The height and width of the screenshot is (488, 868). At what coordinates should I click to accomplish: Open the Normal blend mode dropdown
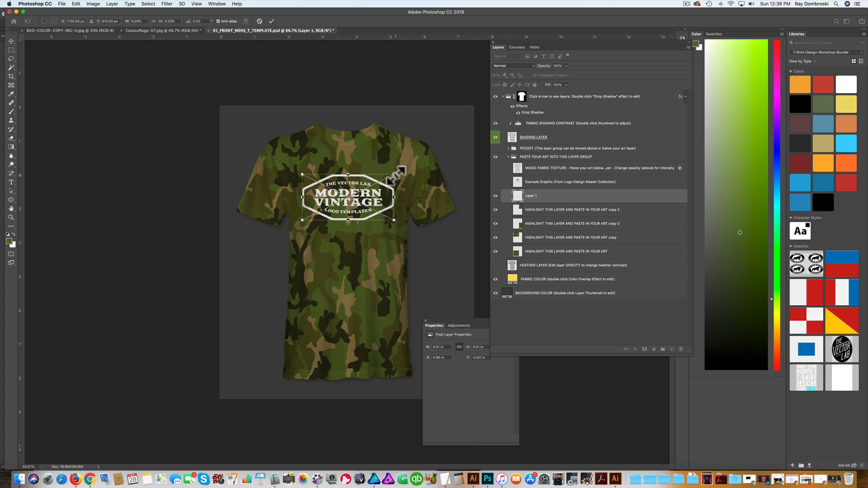tap(514, 66)
